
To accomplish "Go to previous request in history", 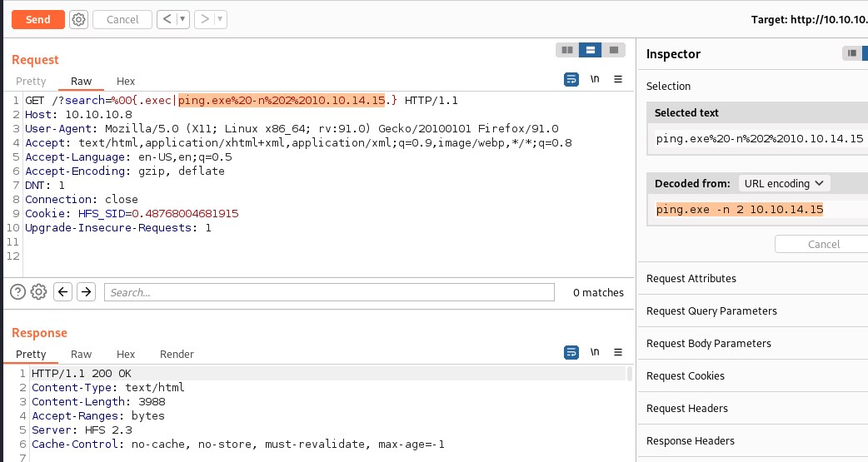I will [166, 19].
